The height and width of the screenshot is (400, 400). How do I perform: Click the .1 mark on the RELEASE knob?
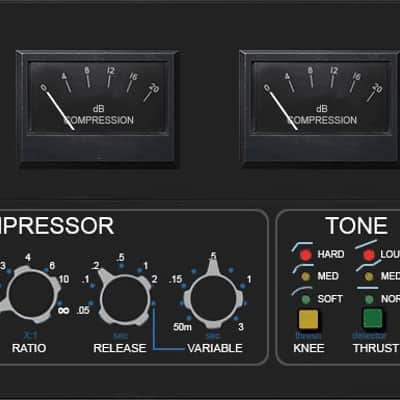(x=85, y=279)
